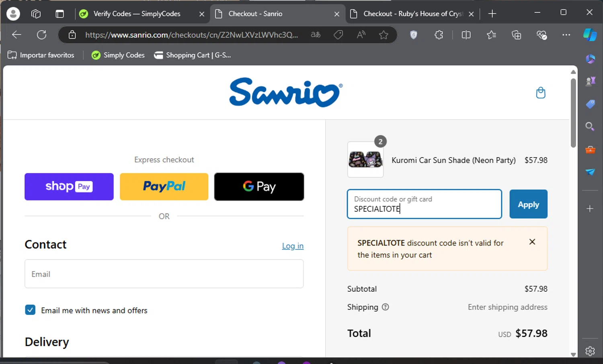This screenshot has height=364, width=603.
Task: Follow the Log in link
Action: 292,246
